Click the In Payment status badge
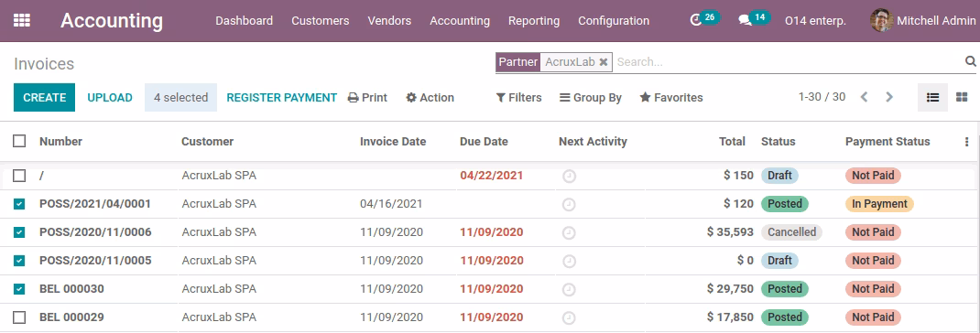Viewport: 980px width, 333px height. [x=879, y=204]
